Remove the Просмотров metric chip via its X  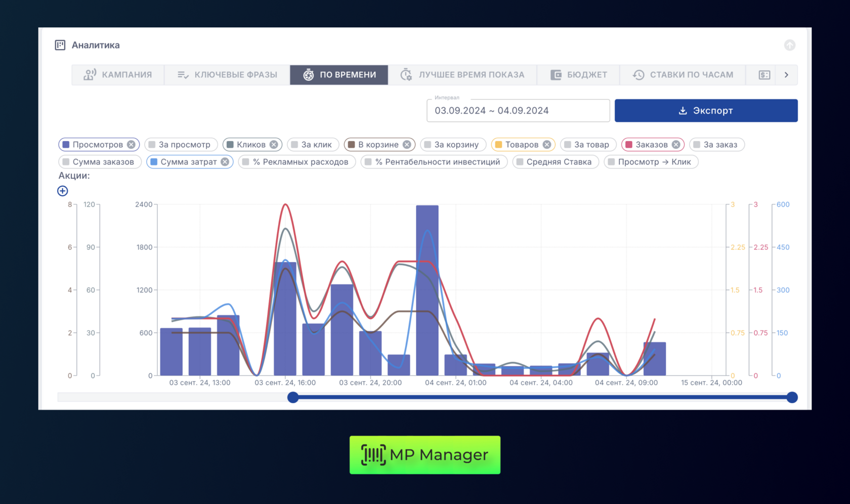click(x=131, y=145)
